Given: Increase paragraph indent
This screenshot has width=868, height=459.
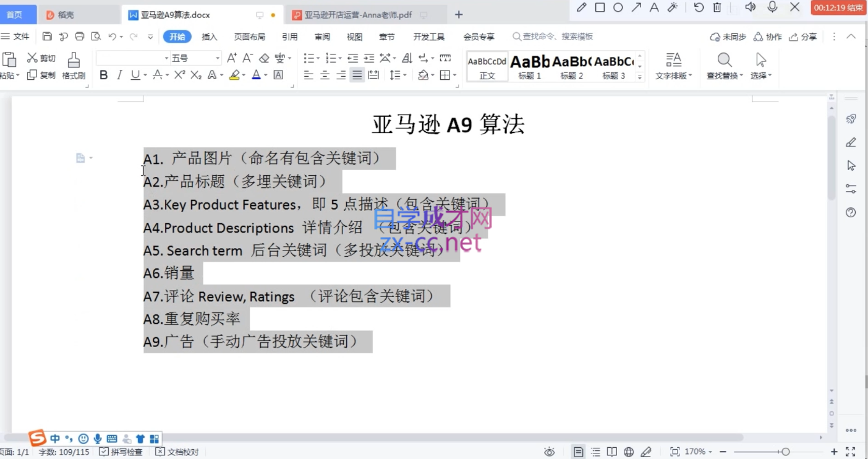Looking at the screenshot, I should [369, 58].
